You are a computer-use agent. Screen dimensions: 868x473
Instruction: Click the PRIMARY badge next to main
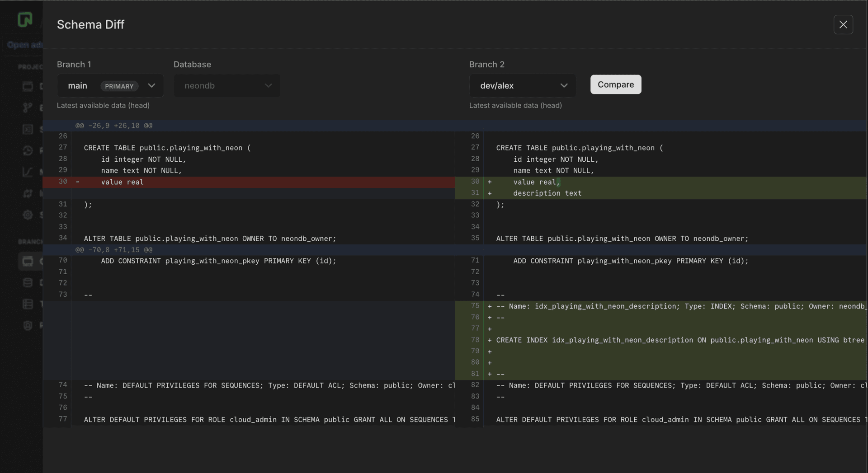pyautogui.click(x=119, y=86)
